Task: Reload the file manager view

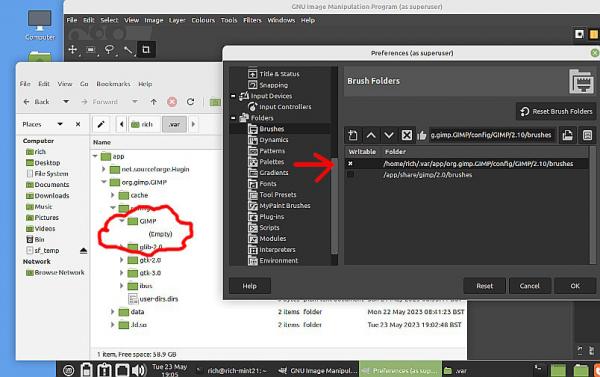Action: (190, 102)
